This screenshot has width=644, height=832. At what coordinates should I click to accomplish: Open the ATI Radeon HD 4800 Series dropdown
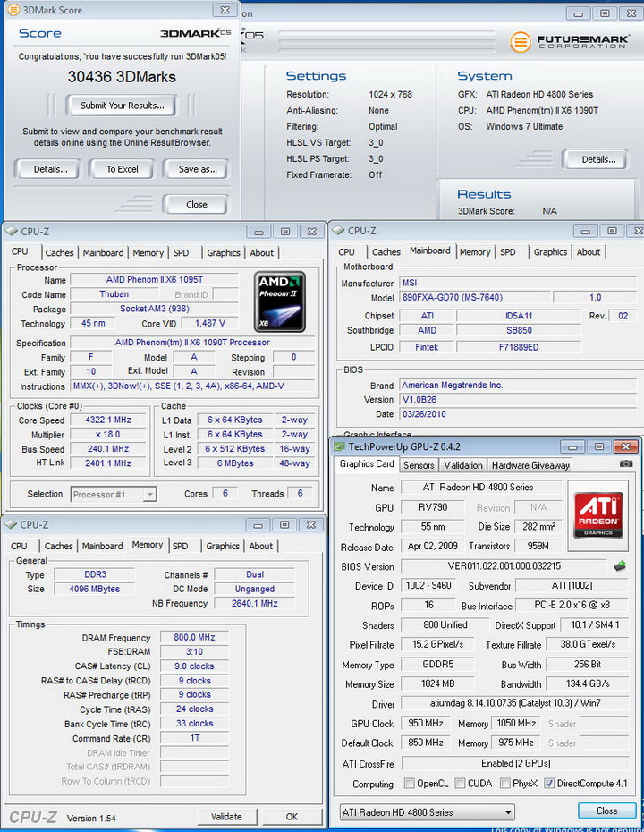pos(427,811)
